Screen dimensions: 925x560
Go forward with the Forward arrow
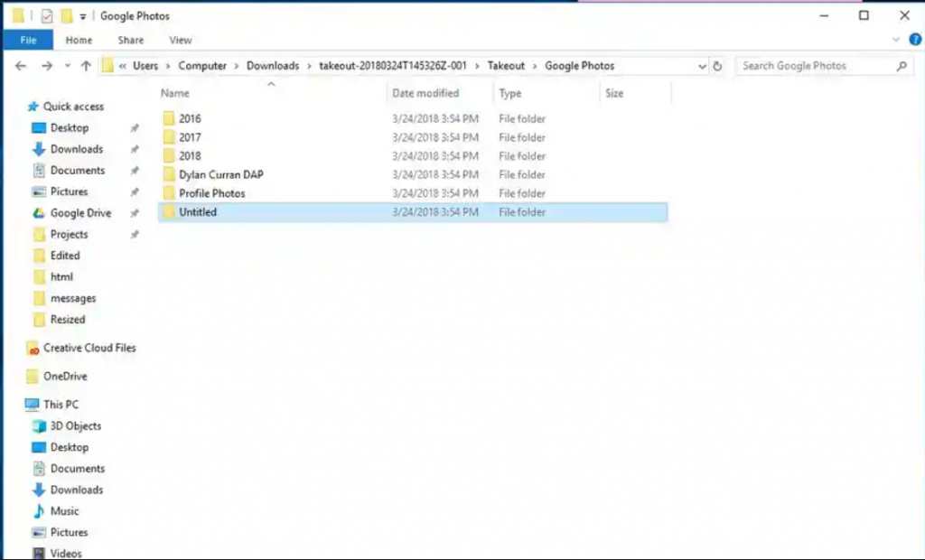click(47, 66)
